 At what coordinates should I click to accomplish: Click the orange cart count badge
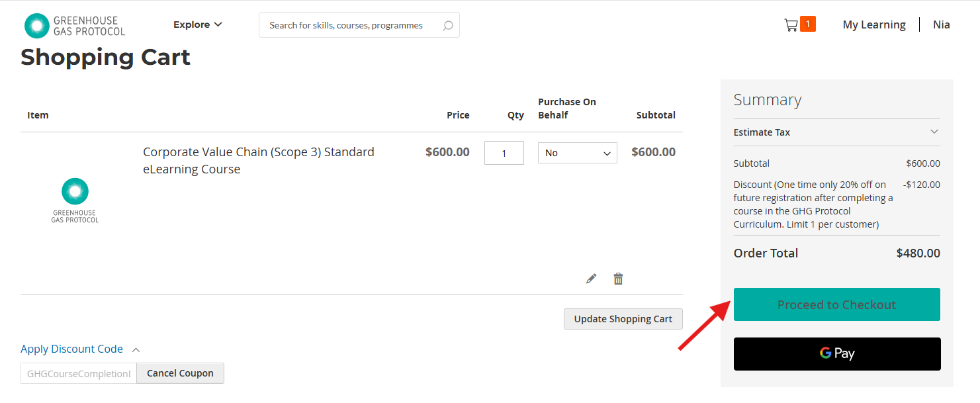point(807,24)
